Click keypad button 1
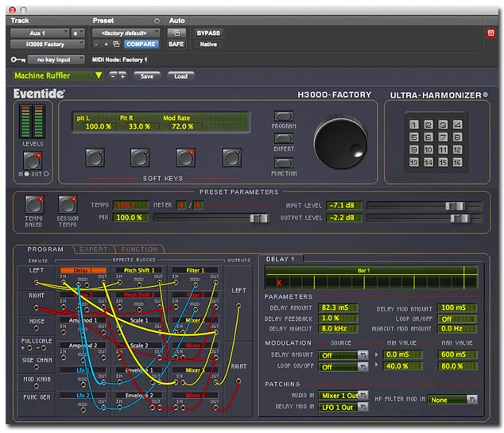Viewport: 504px width, 433px height. pos(413,125)
